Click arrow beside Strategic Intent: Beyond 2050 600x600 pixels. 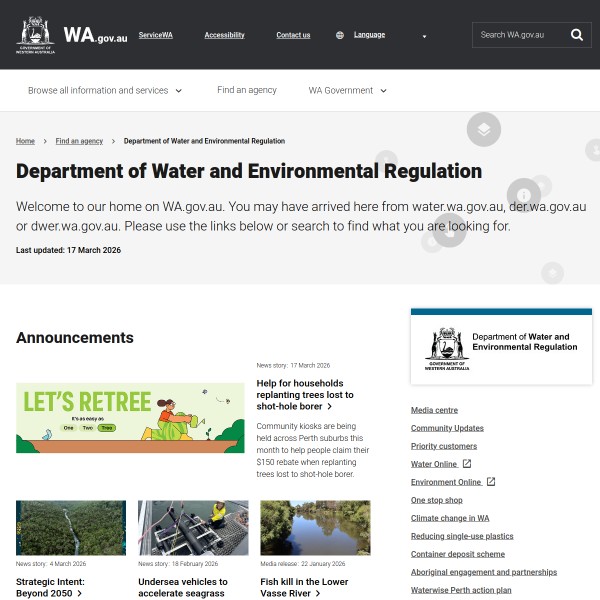tap(80, 594)
